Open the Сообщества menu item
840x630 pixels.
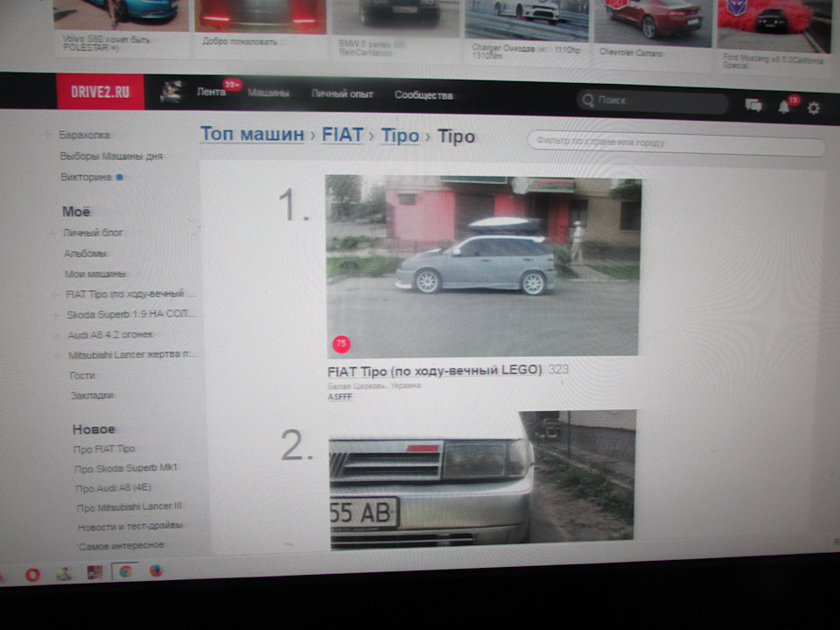423,95
